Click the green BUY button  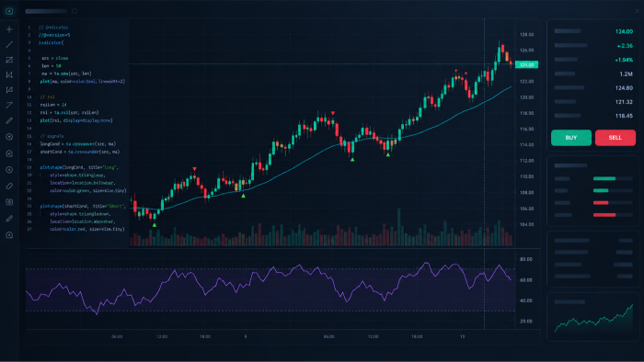(x=571, y=138)
